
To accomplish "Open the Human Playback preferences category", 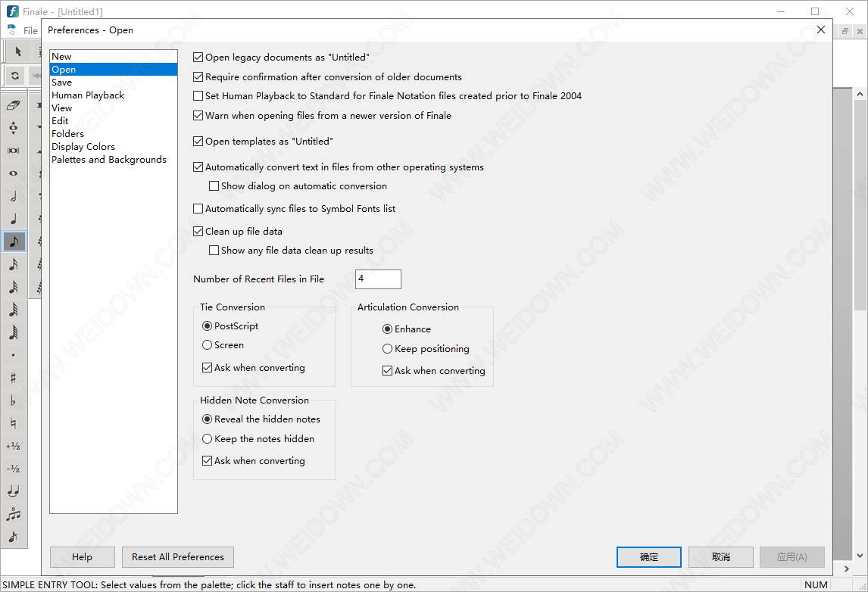I will coord(114,95).
